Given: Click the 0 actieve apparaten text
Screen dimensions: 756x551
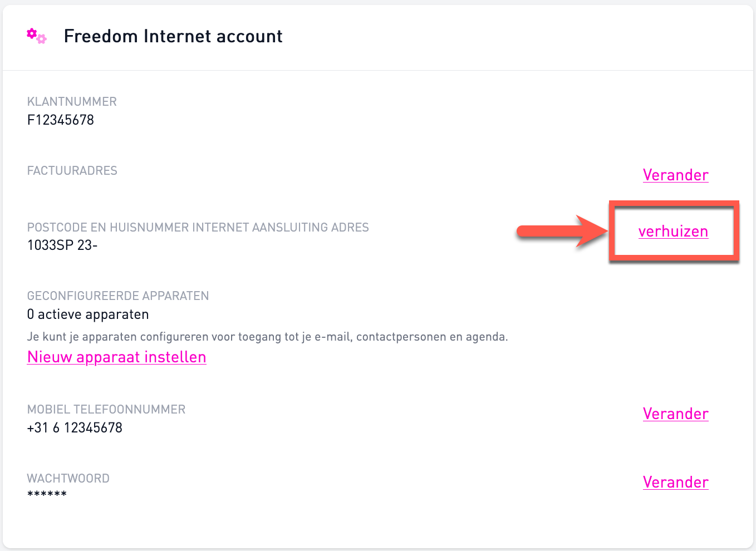Looking at the screenshot, I should [88, 314].
